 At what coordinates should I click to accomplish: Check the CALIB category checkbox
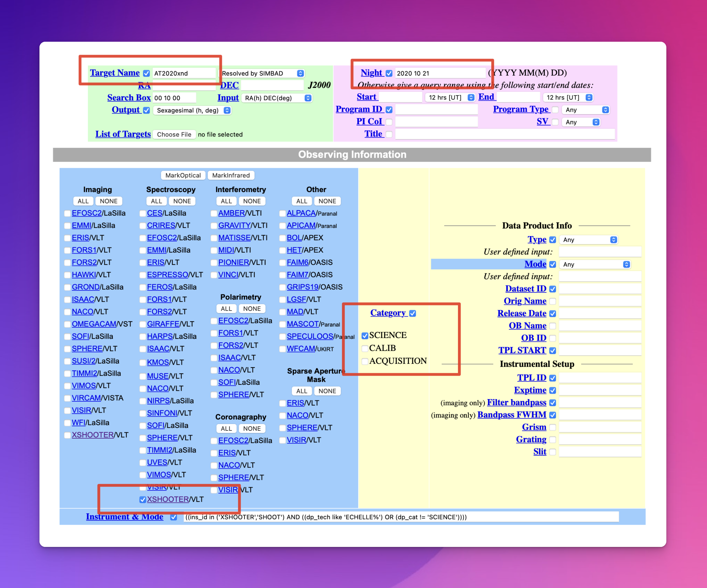364,348
